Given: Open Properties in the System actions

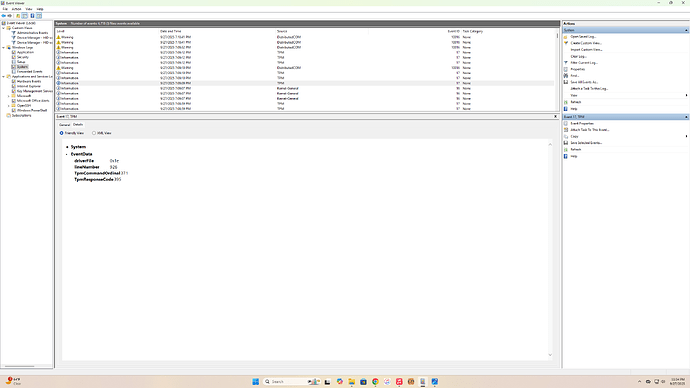Looking at the screenshot, I should (577, 69).
